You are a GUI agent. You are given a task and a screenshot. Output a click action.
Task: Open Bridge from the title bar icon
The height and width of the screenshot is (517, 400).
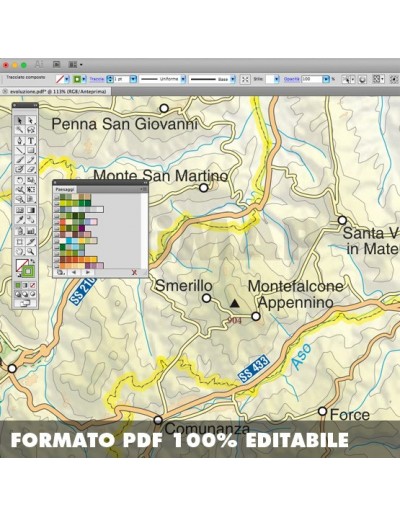(x=57, y=64)
